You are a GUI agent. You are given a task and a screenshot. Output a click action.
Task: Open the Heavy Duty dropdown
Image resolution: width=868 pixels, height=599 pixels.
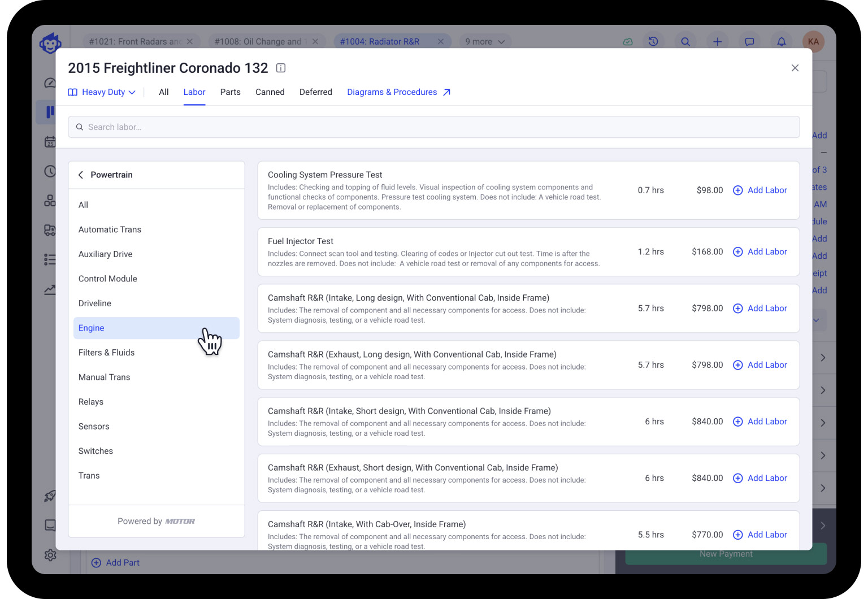click(x=102, y=92)
